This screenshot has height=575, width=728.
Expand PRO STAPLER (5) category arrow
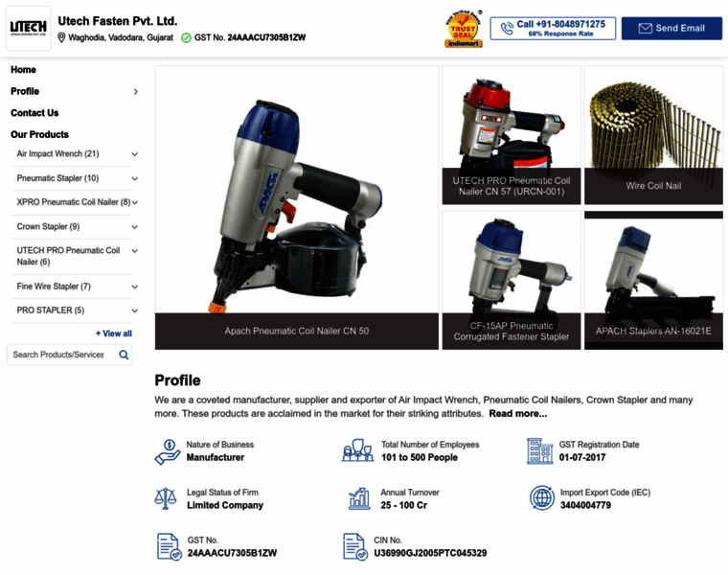pyautogui.click(x=135, y=310)
